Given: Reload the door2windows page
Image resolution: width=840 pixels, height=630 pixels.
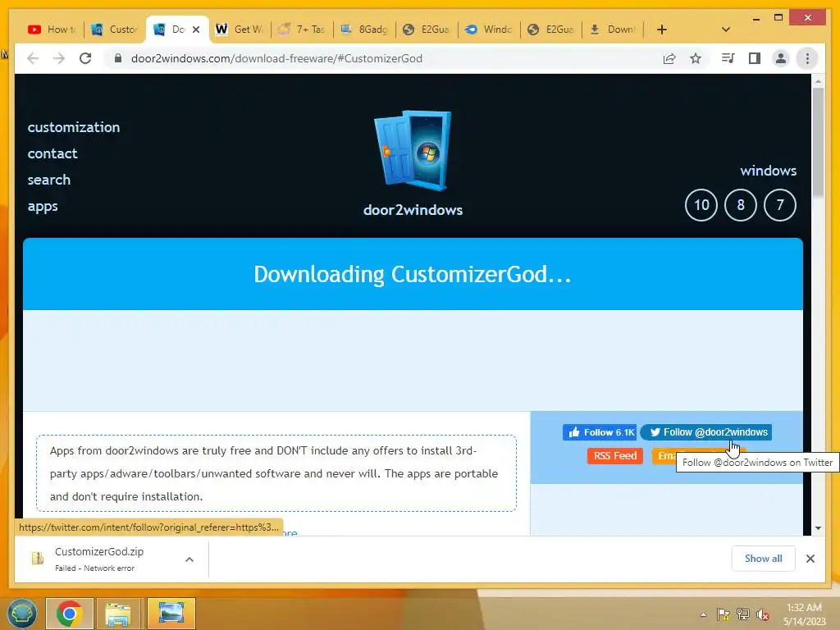Looking at the screenshot, I should (85, 58).
